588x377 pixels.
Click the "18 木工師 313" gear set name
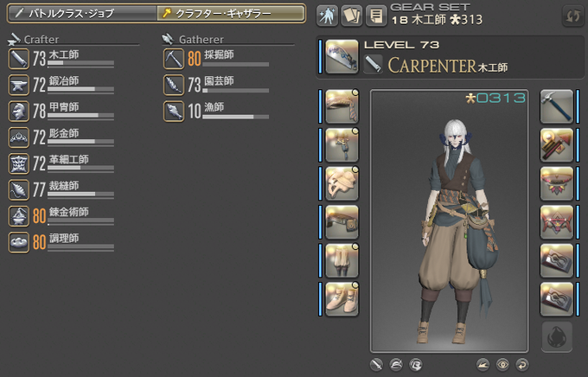point(437,20)
